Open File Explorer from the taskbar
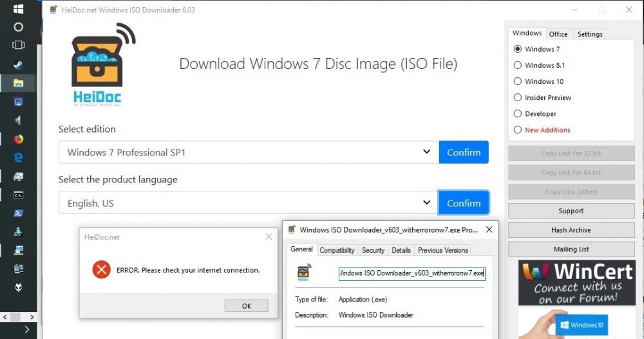 click(18, 83)
